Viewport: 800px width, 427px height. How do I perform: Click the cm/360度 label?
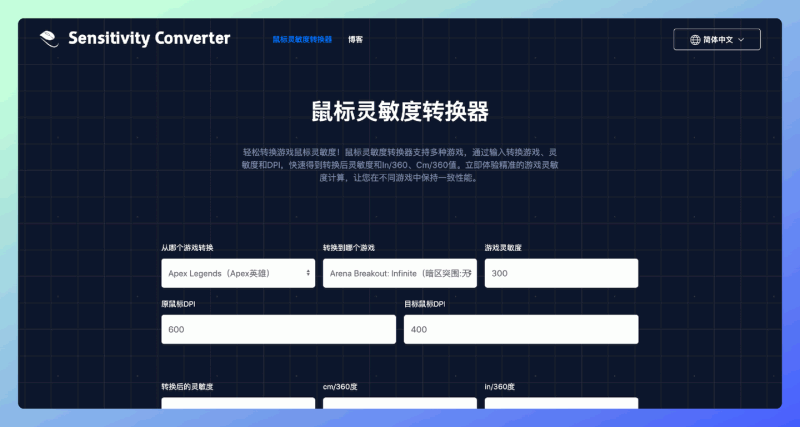[x=340, y=387]
